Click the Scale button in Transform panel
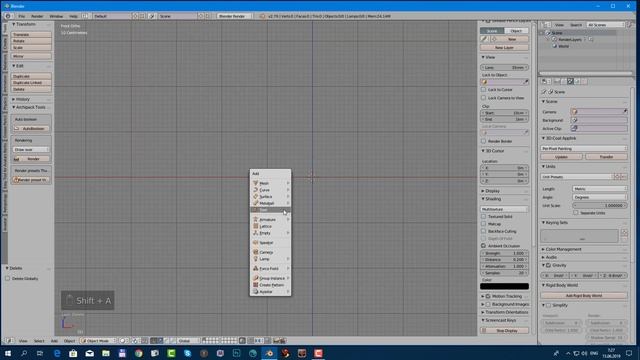The width and height of the screenshot is (640, 360). click(x=31, y=48)
